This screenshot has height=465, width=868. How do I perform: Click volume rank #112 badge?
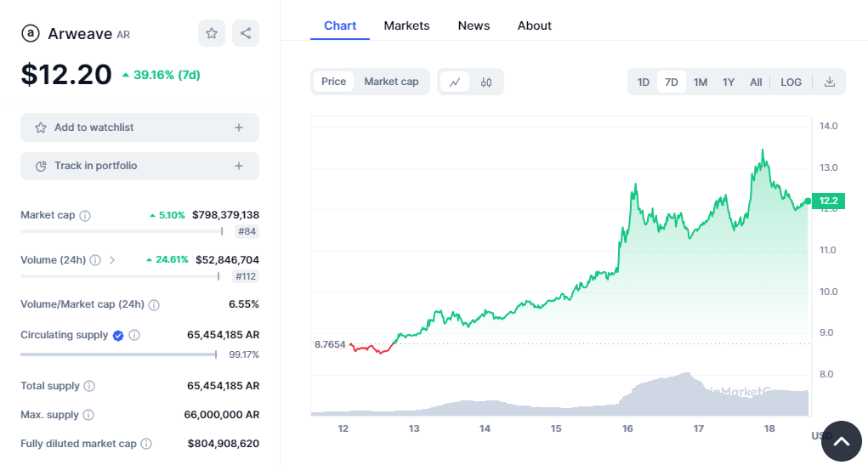click(245, 276)
